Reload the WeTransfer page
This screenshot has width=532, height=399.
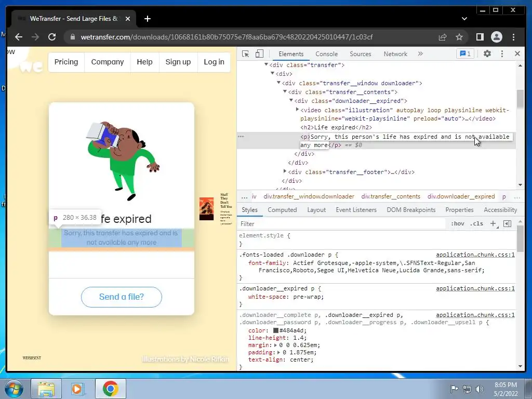(52, 37)
